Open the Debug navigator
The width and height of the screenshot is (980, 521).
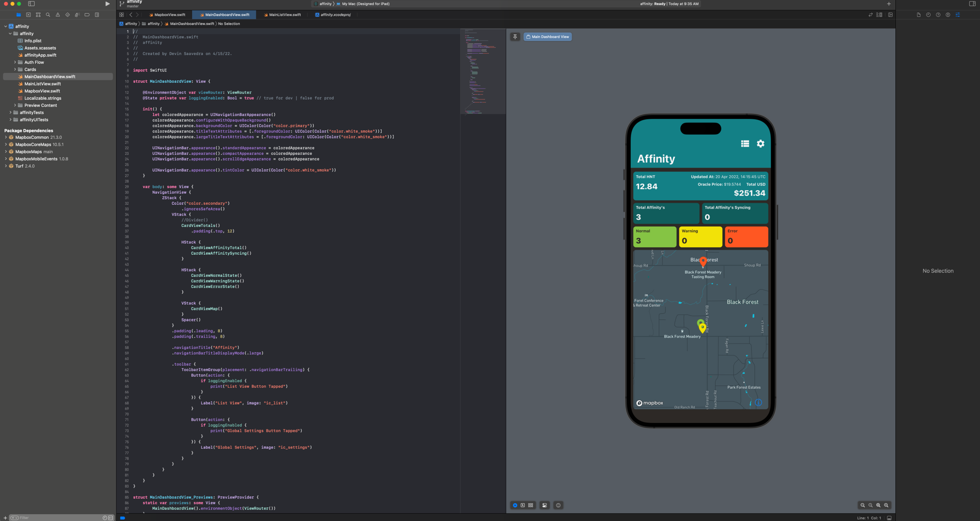[x=77, y=15]
